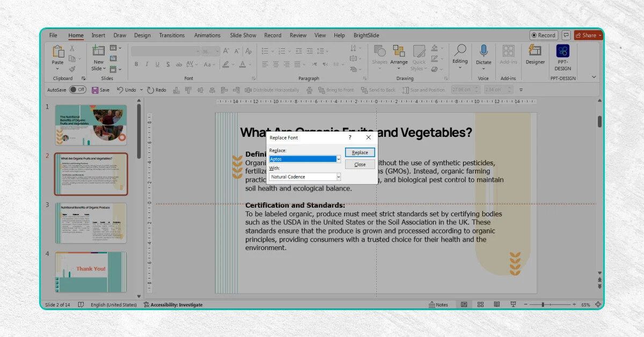
Task: Open the Transitions ribbon tab
Action: [172, 35]
